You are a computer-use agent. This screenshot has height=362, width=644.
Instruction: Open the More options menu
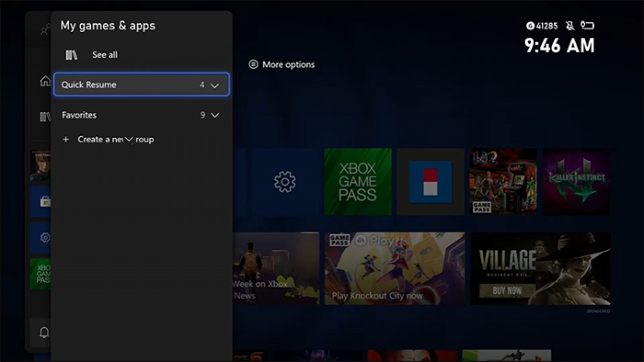coord(281,64)
